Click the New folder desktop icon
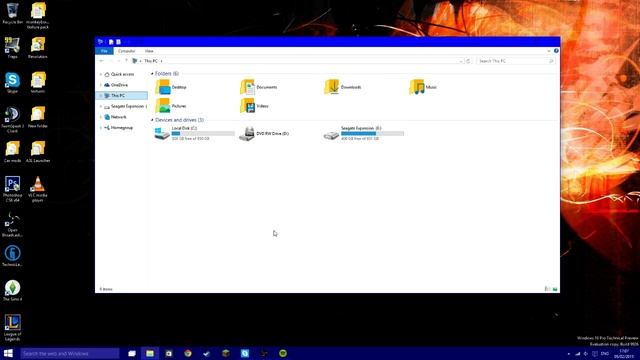This screenshot has width=640, height=360. point(38,118)
